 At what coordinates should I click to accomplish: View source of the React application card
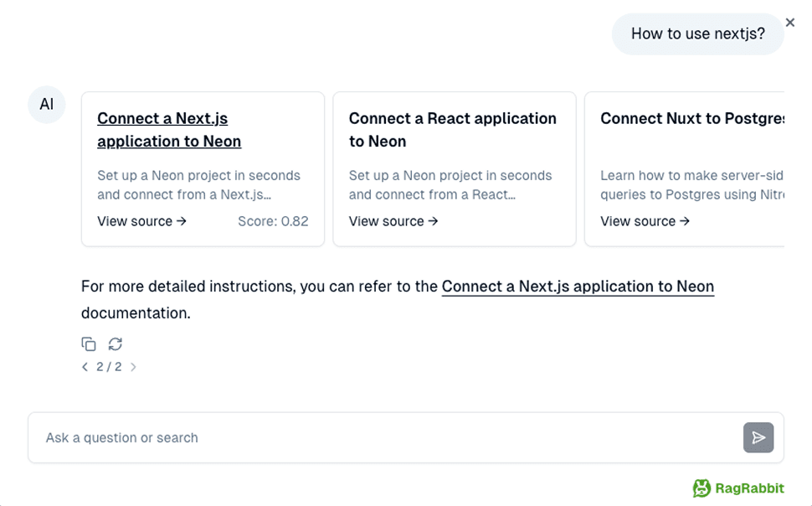pos(393,221)
